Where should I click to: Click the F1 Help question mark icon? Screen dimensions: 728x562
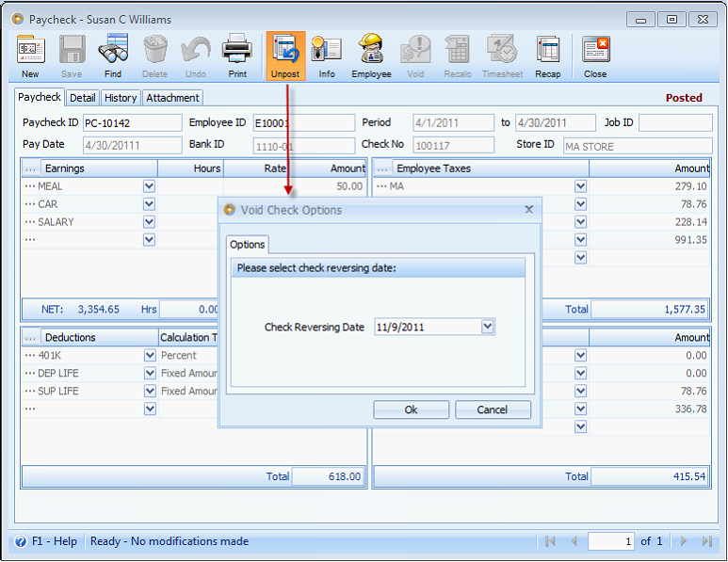[21, 541]
